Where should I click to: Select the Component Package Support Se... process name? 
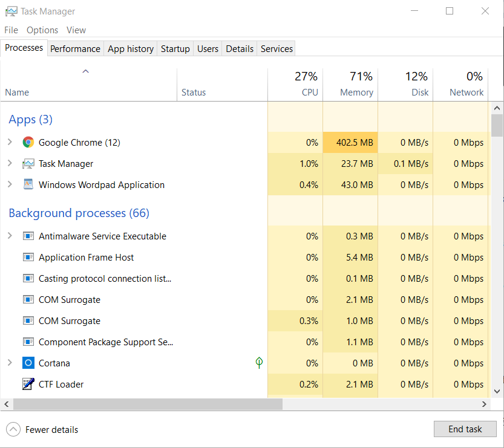106,342
